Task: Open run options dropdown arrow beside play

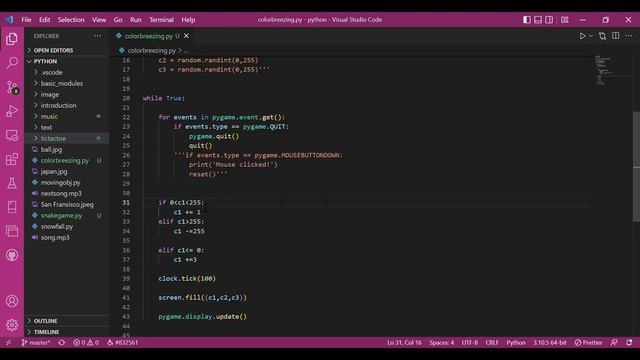Action: 591,36
